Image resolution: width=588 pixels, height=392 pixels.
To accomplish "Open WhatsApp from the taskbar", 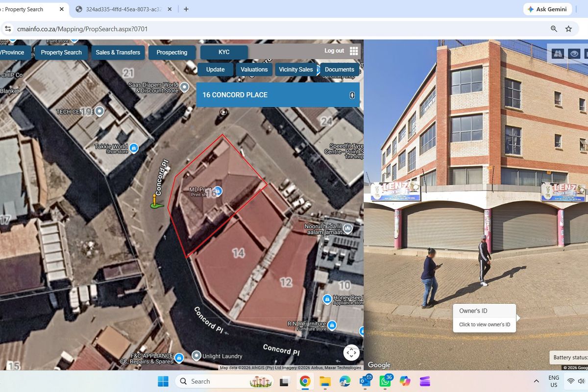I will click(385, 381).
